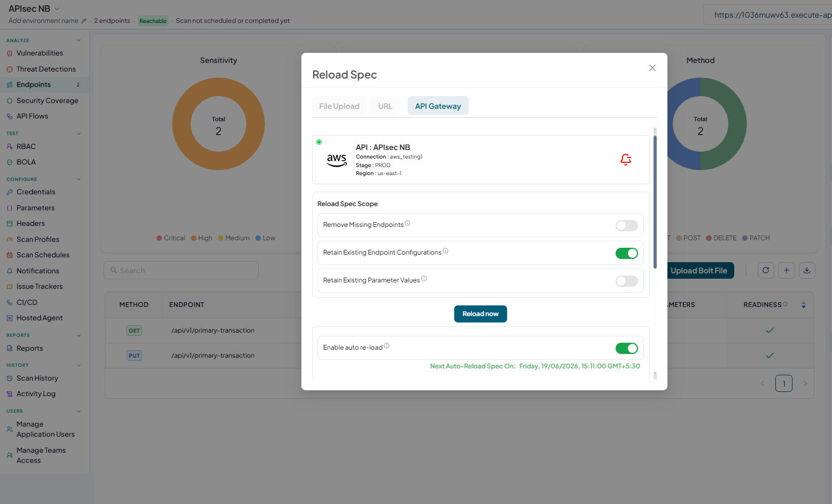Toggle Retain Existing Parameter Values switch

627,281
